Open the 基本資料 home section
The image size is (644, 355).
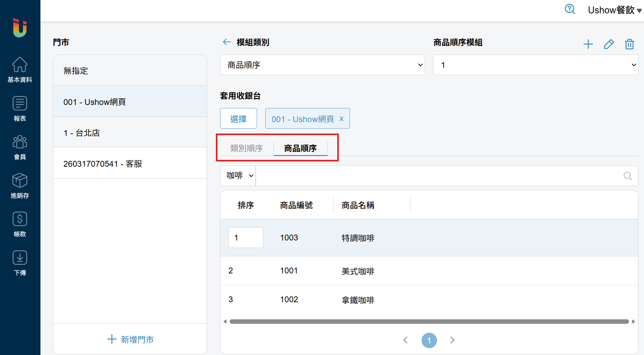(x=20, y=70)
